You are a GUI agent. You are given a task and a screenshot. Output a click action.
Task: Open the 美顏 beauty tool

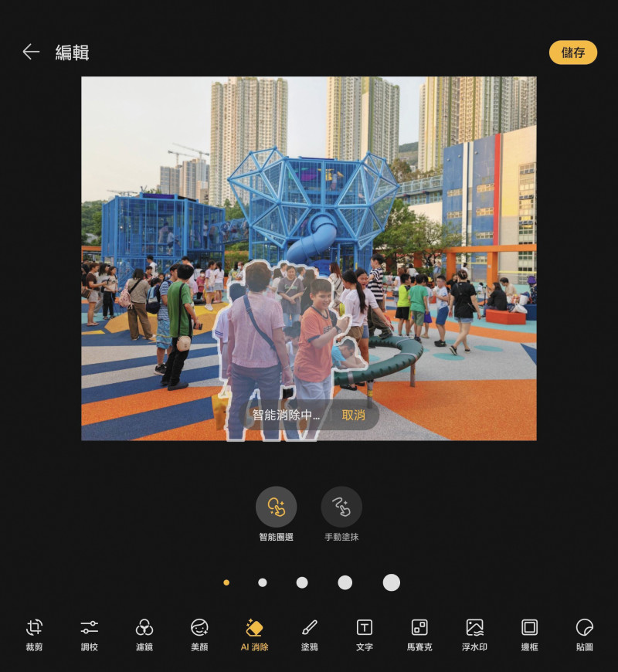coord(199,636)
